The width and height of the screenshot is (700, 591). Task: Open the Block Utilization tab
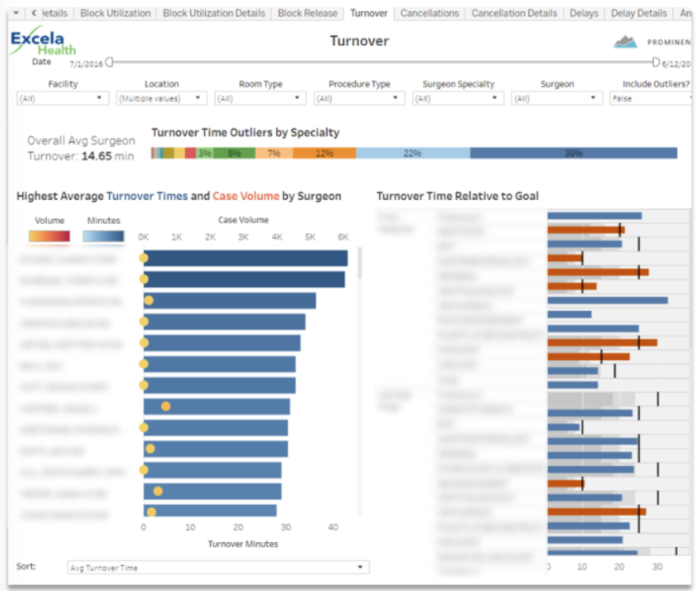115,13
